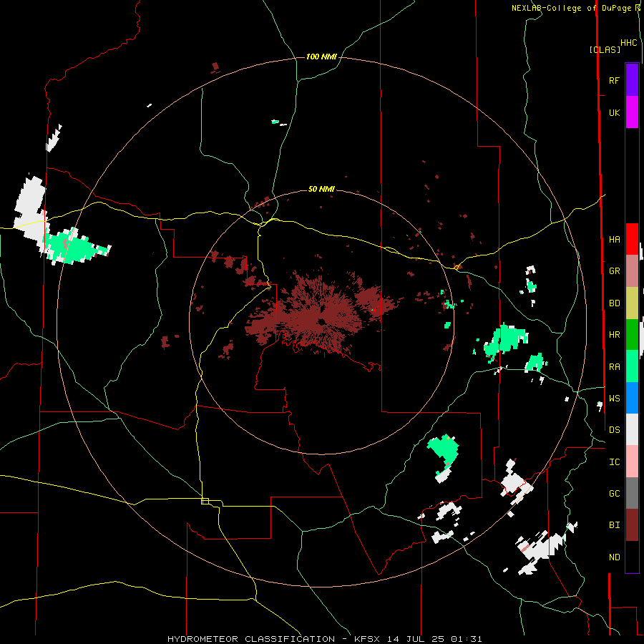Click the [CLAS] units label
The height and width of the screenshot is (644, 644).
pyautogui.click(x=605, y=49)
